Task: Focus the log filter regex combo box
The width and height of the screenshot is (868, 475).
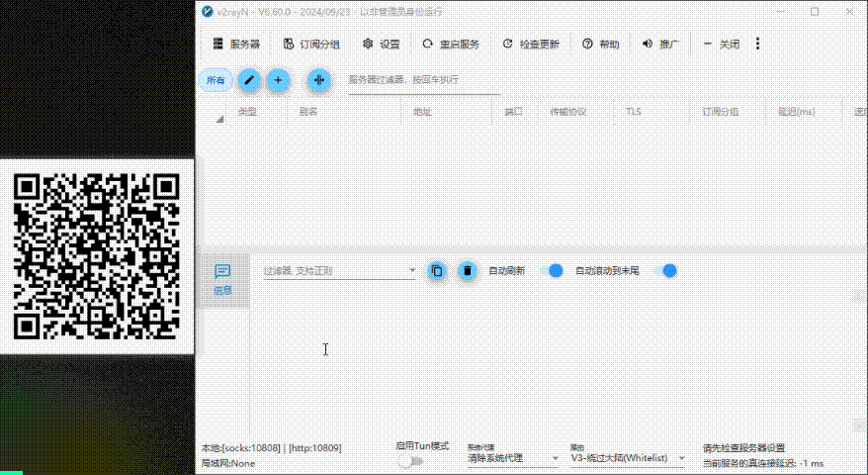Action: tap(339, 270)
